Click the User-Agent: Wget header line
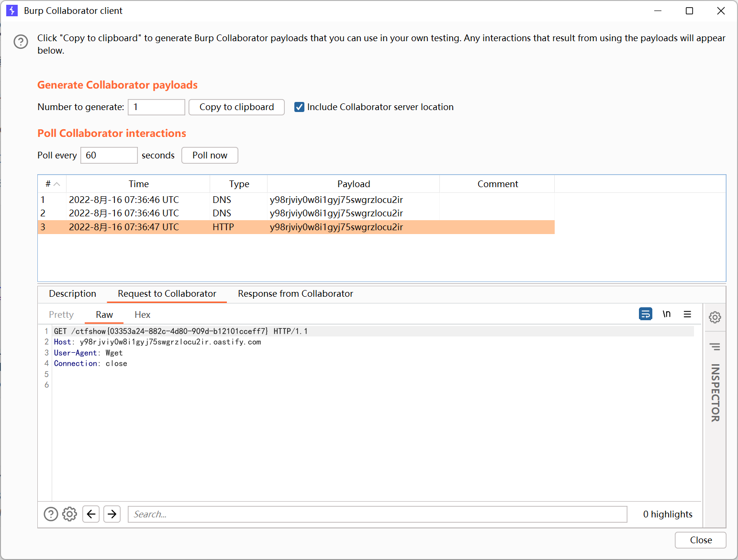This screenshot has width=738, height=560. 89,353
